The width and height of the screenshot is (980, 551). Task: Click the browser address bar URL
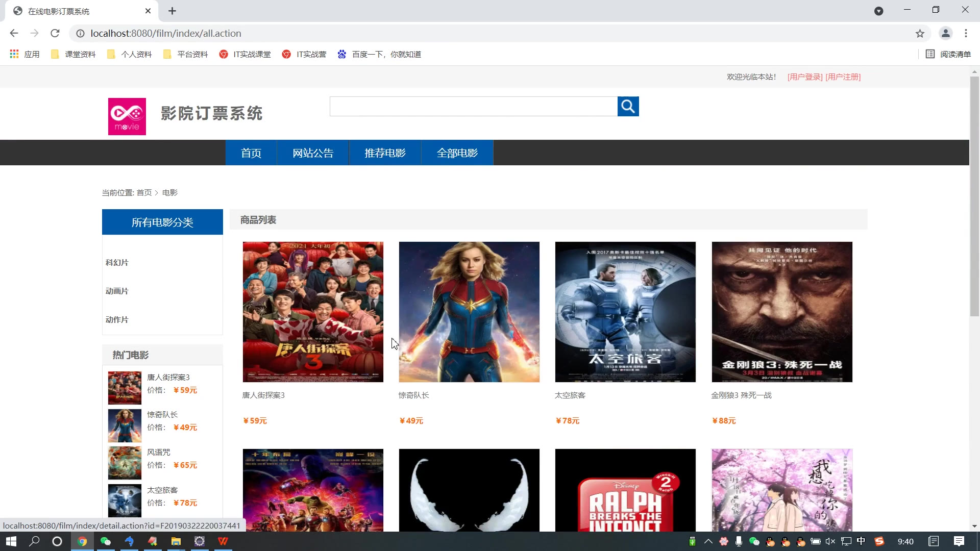(x=166, y=33)
